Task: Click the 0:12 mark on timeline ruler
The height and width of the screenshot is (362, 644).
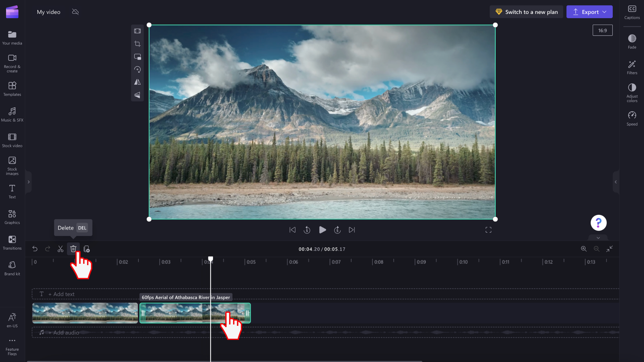Action: pos(548,262)
